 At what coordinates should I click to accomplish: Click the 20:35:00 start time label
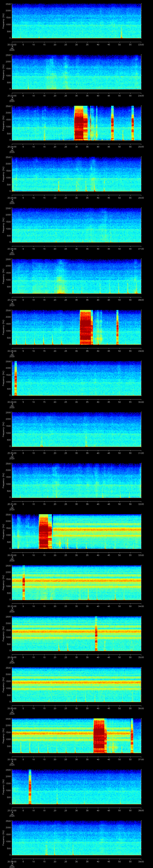tap(12, 708)
